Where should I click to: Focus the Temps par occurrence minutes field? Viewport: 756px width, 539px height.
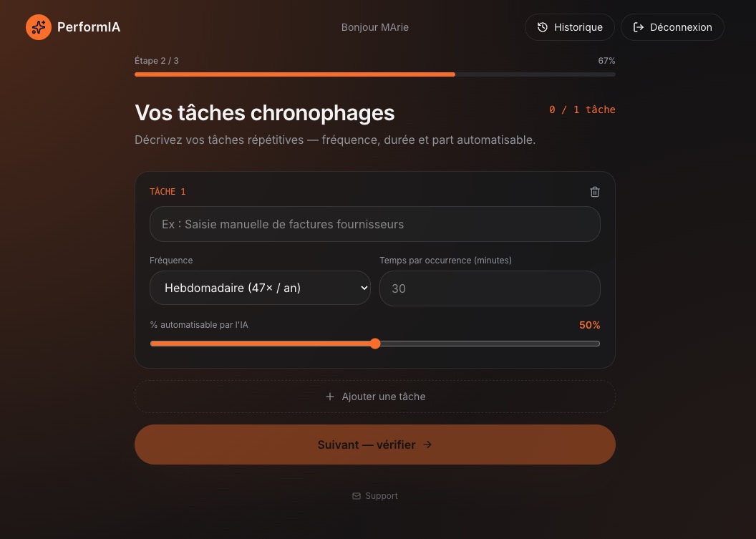coord(490,288)
